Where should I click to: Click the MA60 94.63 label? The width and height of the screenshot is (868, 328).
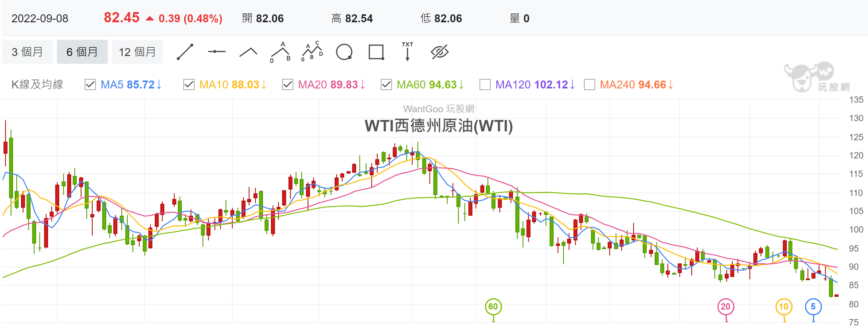(x=430, y=85)
